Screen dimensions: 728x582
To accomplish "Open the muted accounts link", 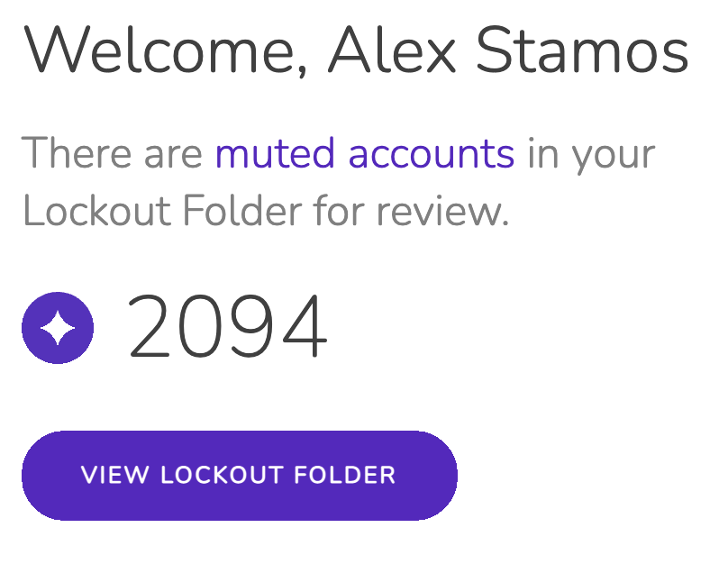I will click(x=364, y=154).
